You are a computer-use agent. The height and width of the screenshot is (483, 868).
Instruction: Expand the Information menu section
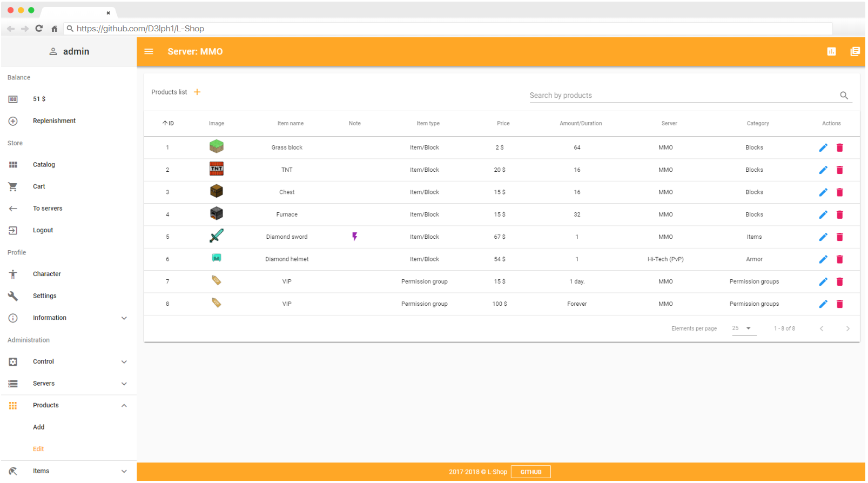(x=124, y=318)
